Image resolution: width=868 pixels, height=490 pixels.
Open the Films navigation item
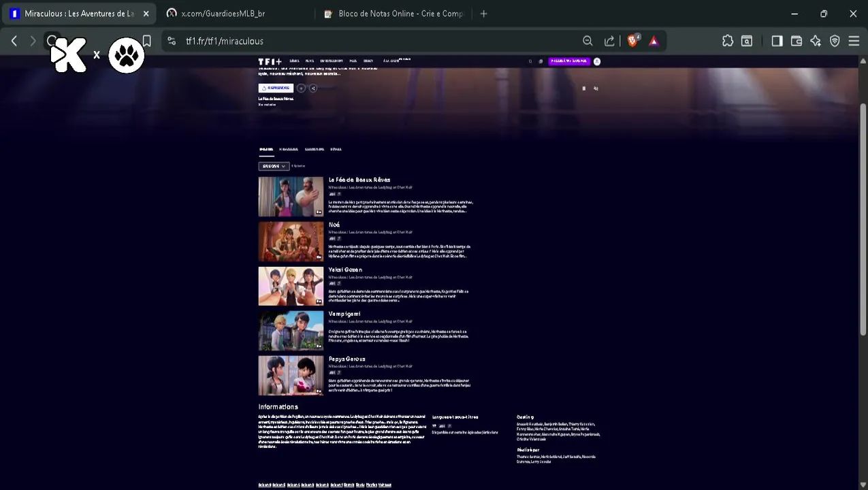(310, 61)
